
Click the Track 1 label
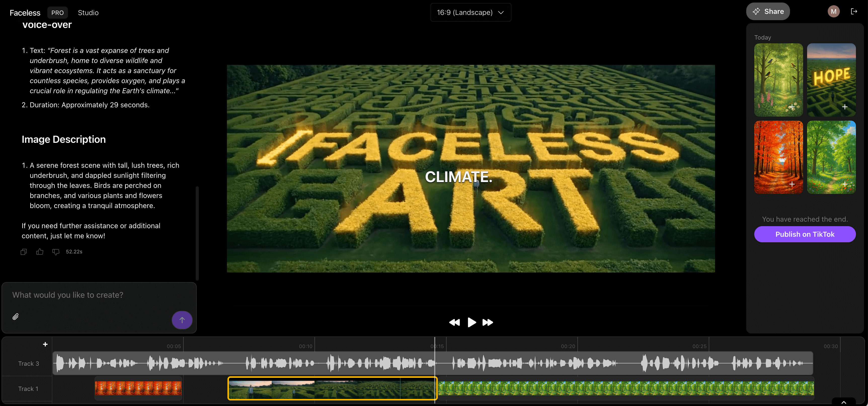tap(28, 389)
